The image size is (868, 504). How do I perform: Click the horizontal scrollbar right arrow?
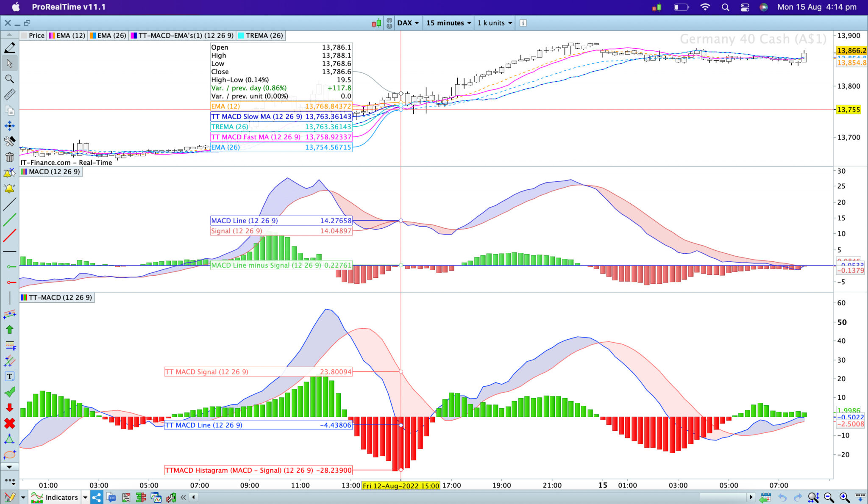tap(751, 497)
